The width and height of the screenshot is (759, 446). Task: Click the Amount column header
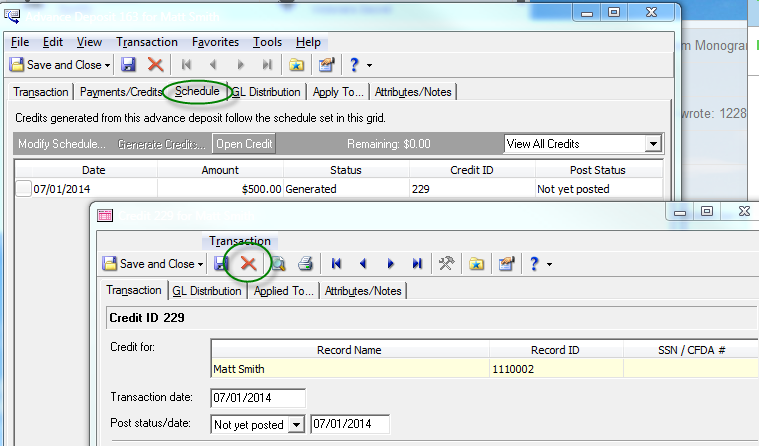(220, 170)
